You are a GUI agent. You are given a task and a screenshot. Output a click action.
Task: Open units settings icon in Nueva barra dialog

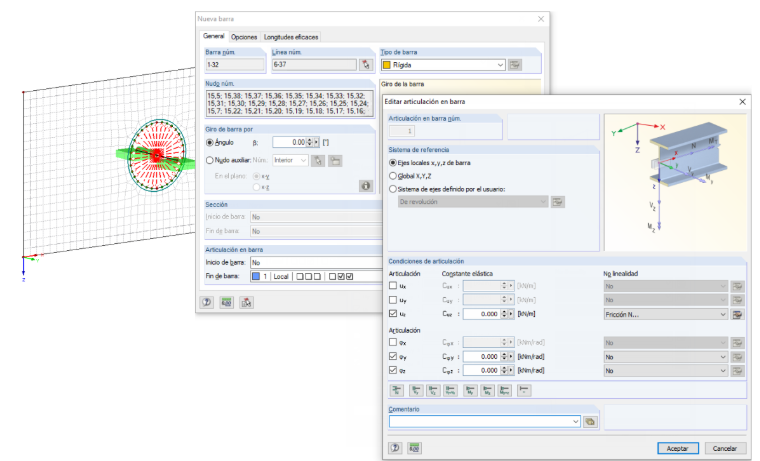pos(226,302)
